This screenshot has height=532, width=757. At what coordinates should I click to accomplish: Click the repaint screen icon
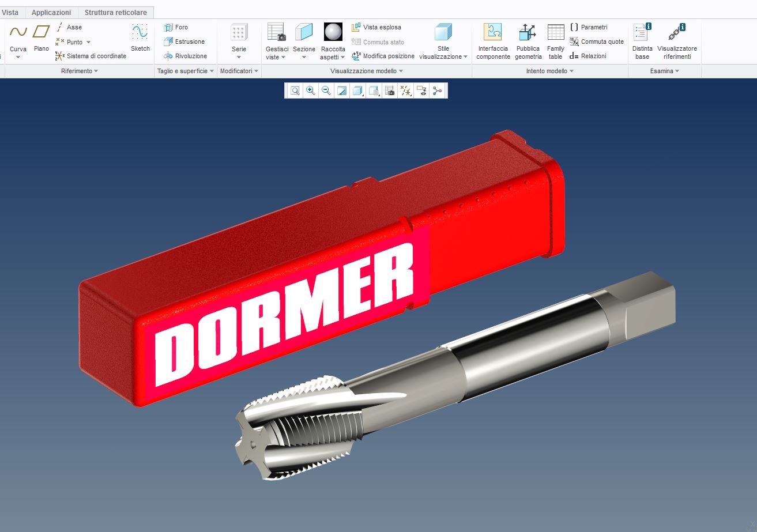[x=341, y=90]
